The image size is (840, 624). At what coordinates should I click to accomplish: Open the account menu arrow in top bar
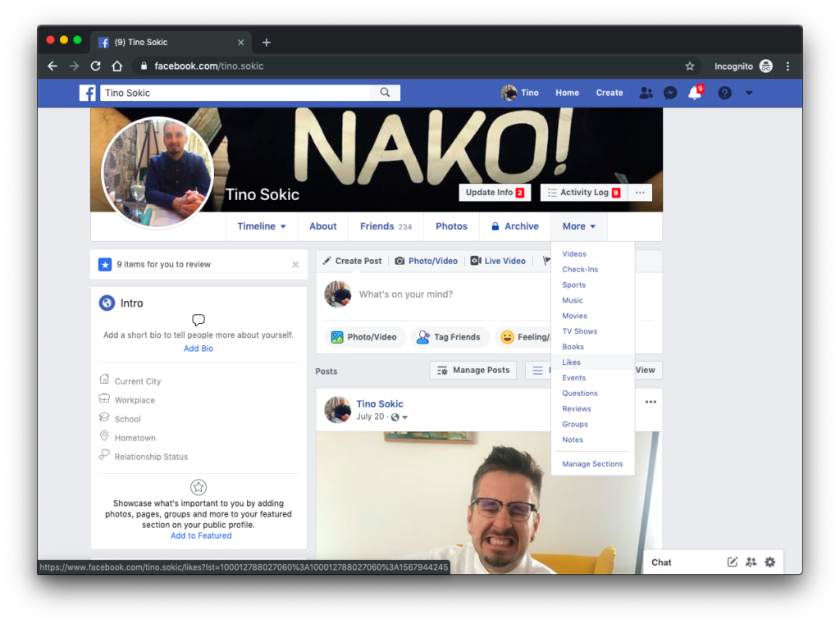[748, 93]
